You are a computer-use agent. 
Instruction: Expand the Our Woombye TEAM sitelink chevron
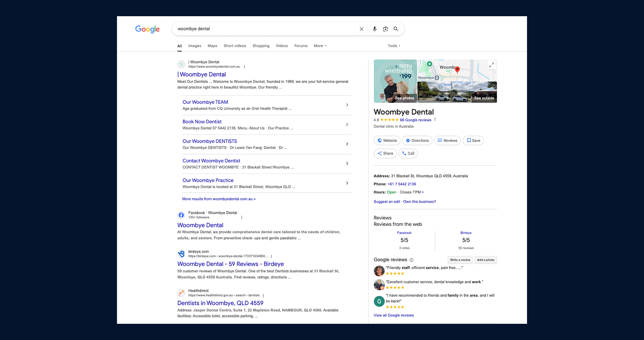click(347, 105)
